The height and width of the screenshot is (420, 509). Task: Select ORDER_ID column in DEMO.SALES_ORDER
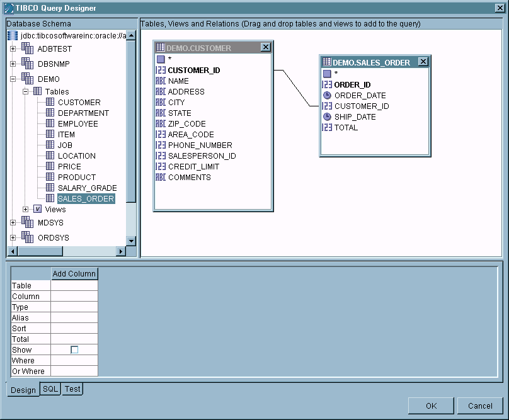pos(352,85)
